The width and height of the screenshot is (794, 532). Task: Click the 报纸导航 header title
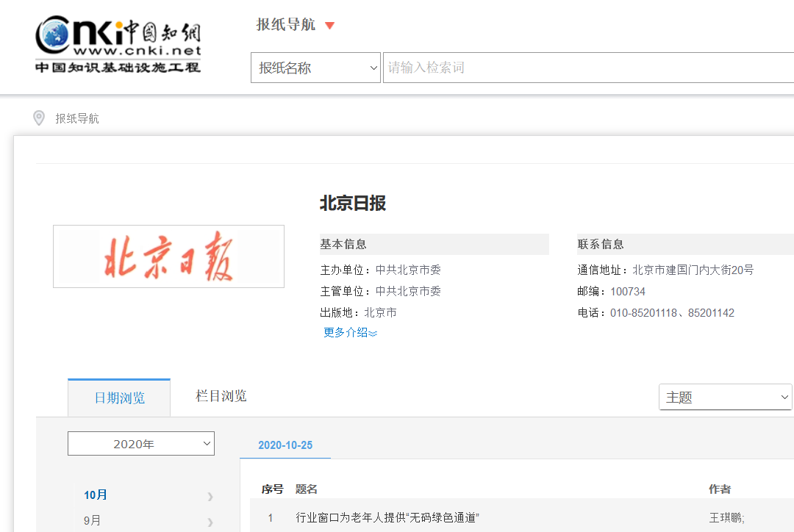click(x=285, y=25)
